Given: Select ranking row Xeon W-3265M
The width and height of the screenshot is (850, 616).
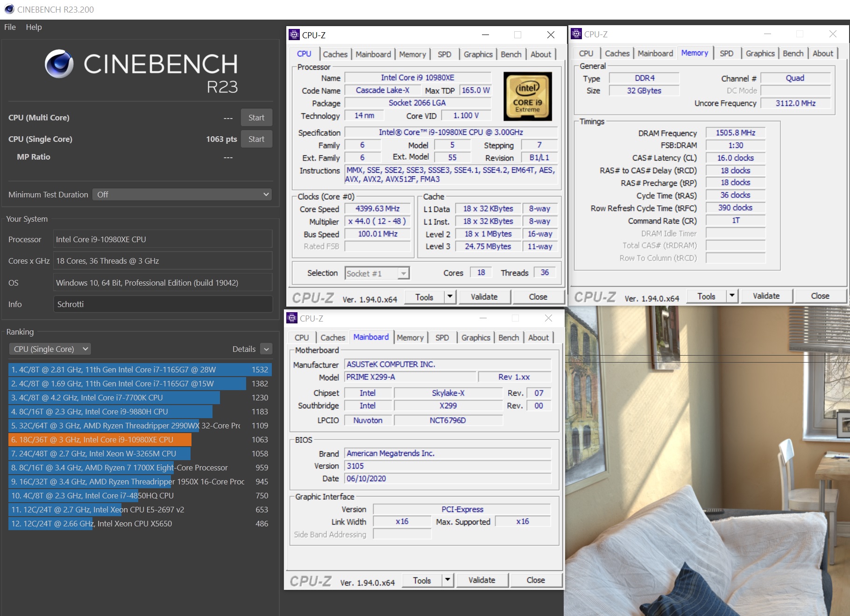Looking at the screenshot, I should pyautogui.click(x=140, y=454).
